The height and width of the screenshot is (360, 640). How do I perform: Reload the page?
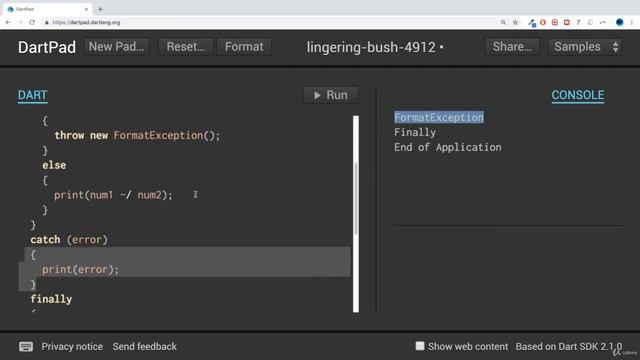pos(32,22)
